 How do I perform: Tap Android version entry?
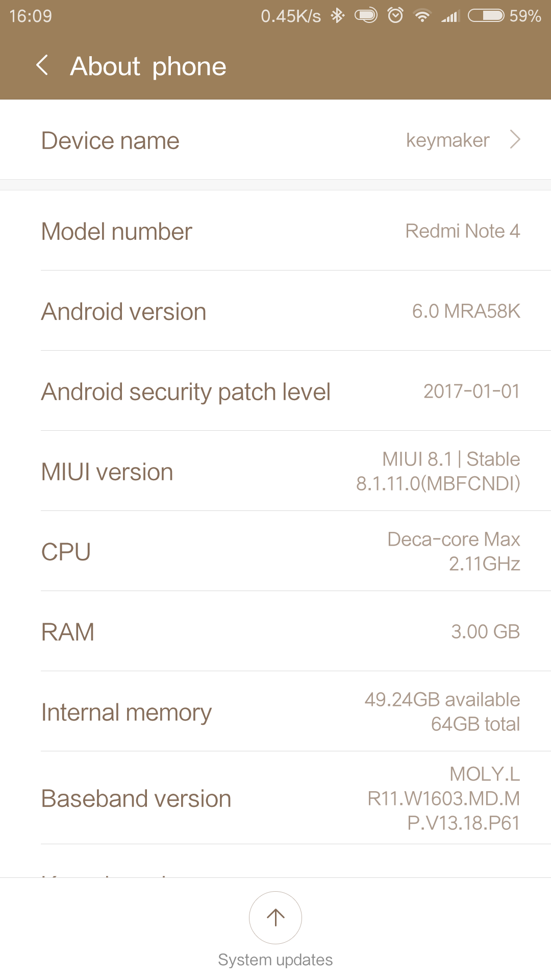coord(275,311)
